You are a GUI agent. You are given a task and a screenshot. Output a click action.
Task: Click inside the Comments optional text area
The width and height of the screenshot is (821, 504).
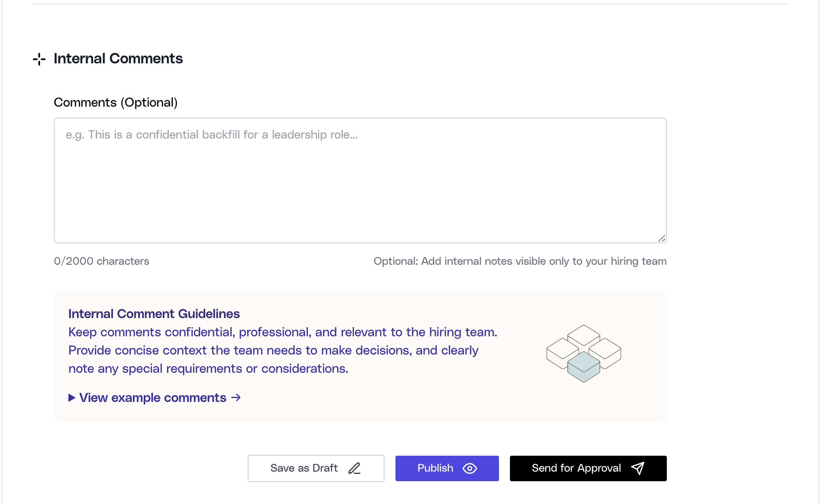coord(360,180)
